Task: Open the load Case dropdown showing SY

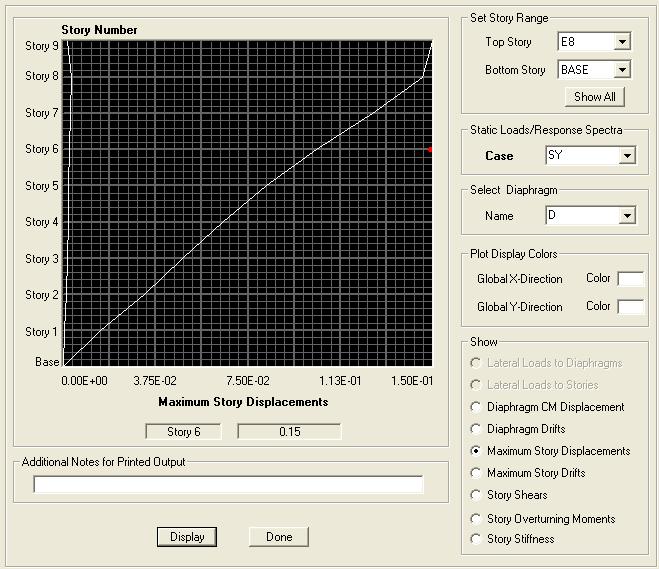Action: 627,155
